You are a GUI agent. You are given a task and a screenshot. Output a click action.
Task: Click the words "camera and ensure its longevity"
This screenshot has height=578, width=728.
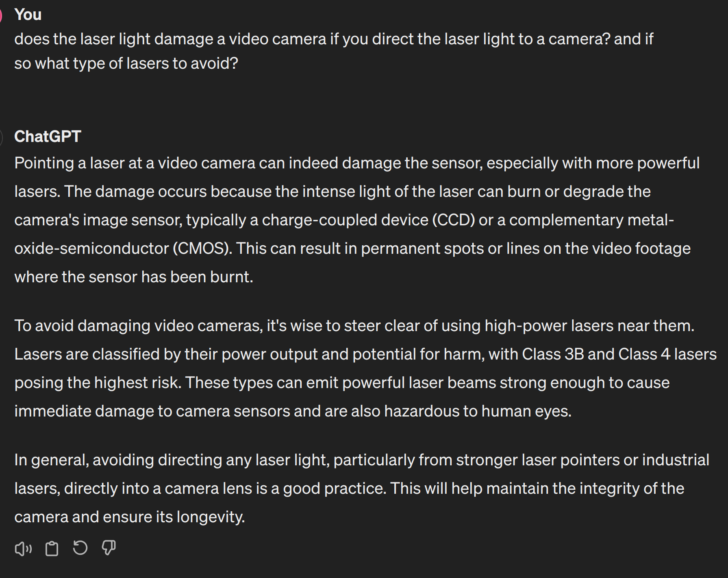[x=129, y=517]
